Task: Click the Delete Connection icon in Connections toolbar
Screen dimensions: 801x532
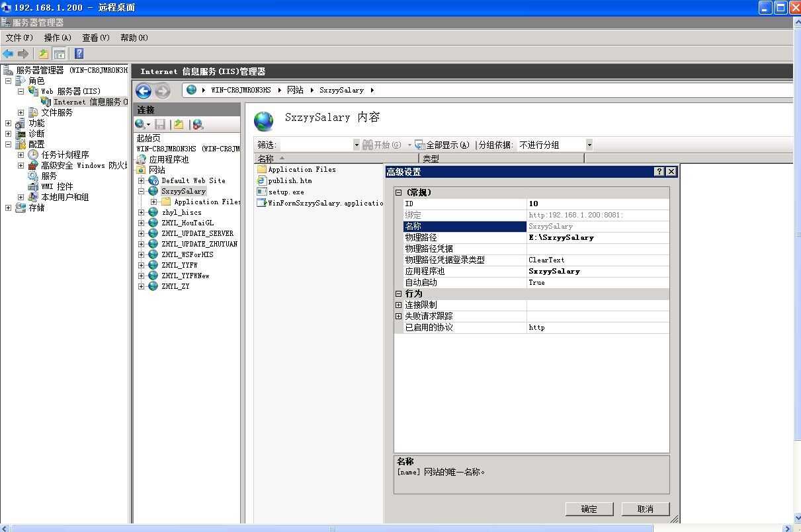Action: pyautogui.click(x=198, y=124)
